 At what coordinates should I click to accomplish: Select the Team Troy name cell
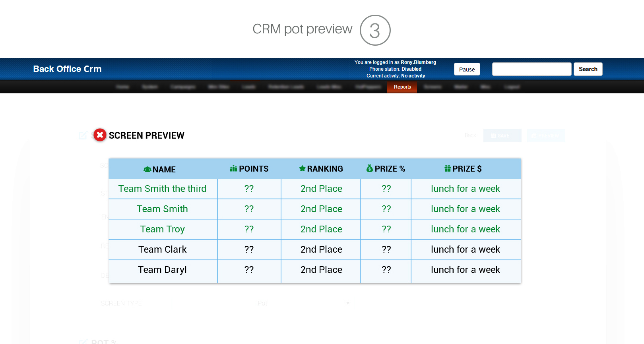(x=163, y=229)
